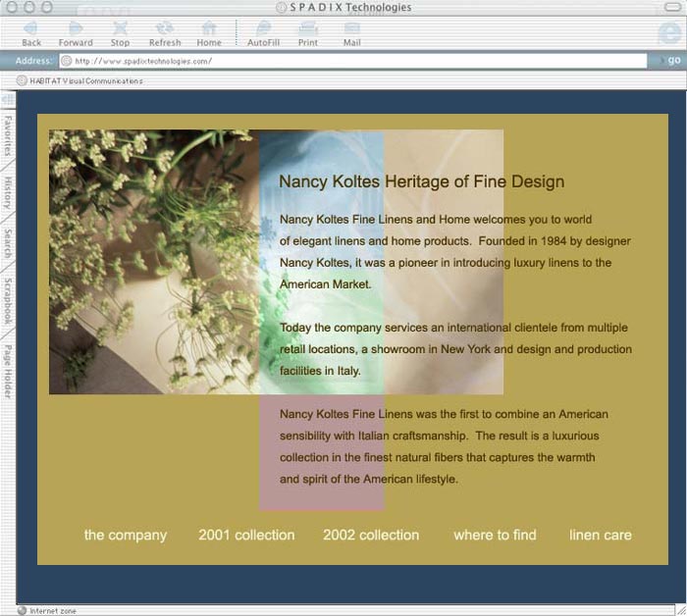Open the Mail toolbar icon
This screenshot has width=687, height=616.
click(351, 29)
